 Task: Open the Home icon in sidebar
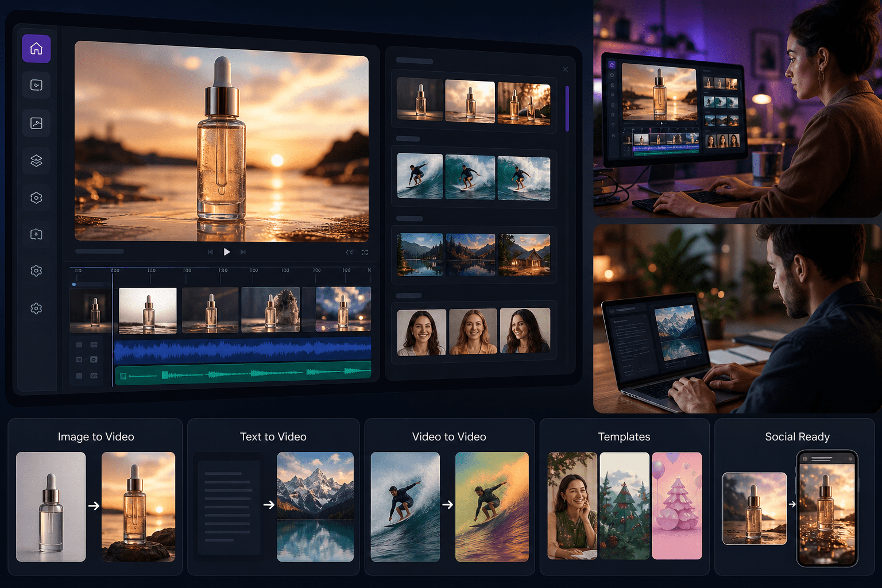tap(36, 49)
